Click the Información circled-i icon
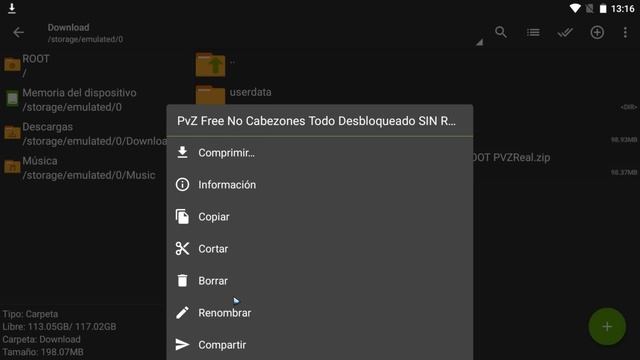This screenshot has width=640, height=360. click(x=182, y=184)
